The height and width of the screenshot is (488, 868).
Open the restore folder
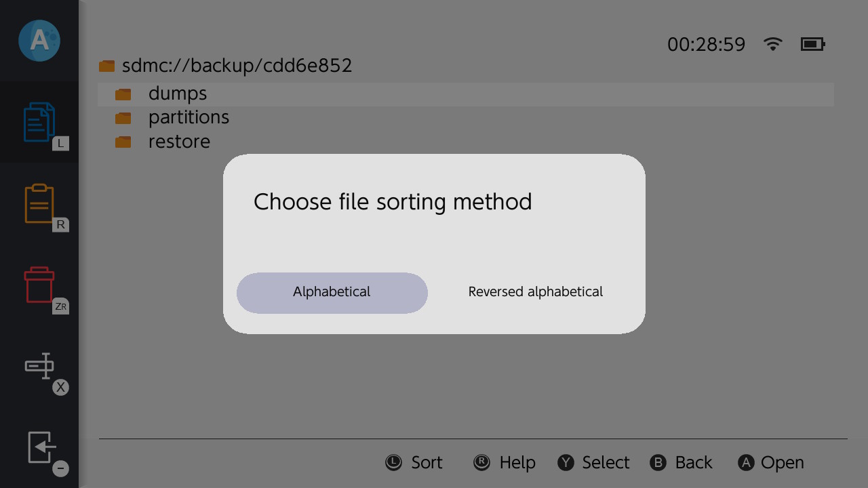point(179,142)
